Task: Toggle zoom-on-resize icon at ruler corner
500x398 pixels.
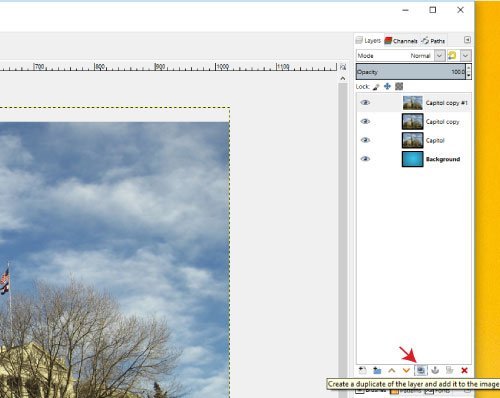Action: coord(343,67)
